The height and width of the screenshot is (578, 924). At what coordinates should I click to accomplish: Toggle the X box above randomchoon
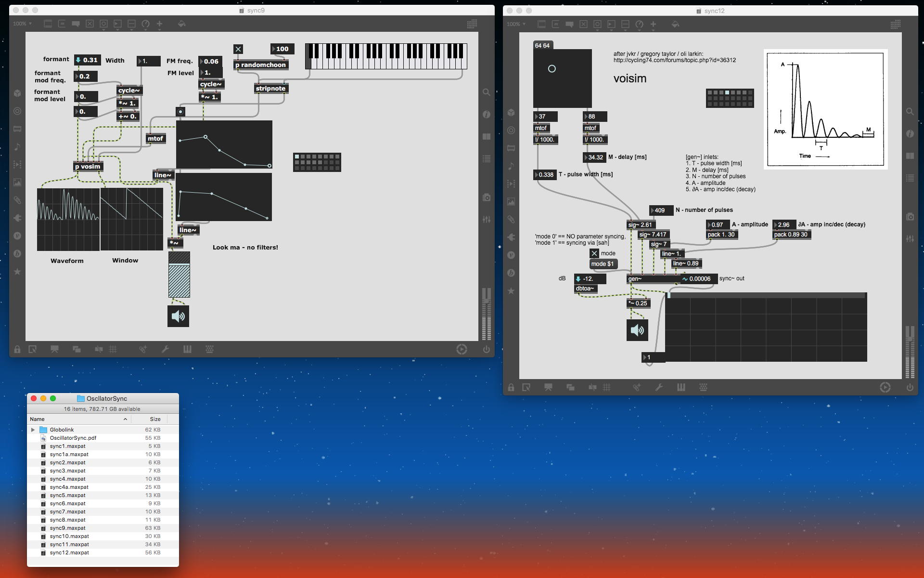238,49
